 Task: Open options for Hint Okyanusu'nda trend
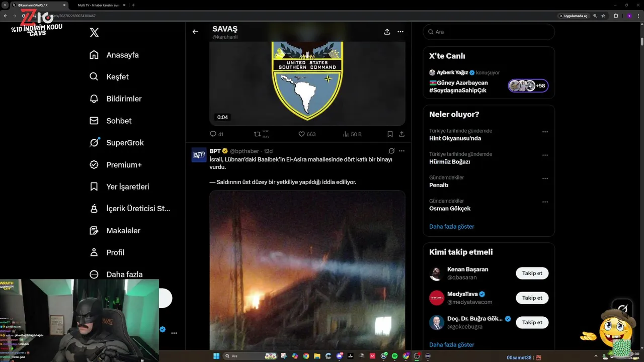545,132
